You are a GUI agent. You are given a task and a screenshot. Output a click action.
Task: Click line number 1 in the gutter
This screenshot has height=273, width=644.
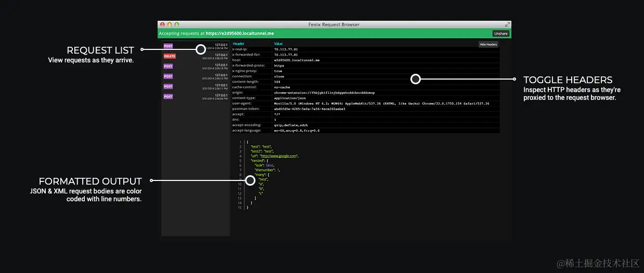(x=240, y=142)
